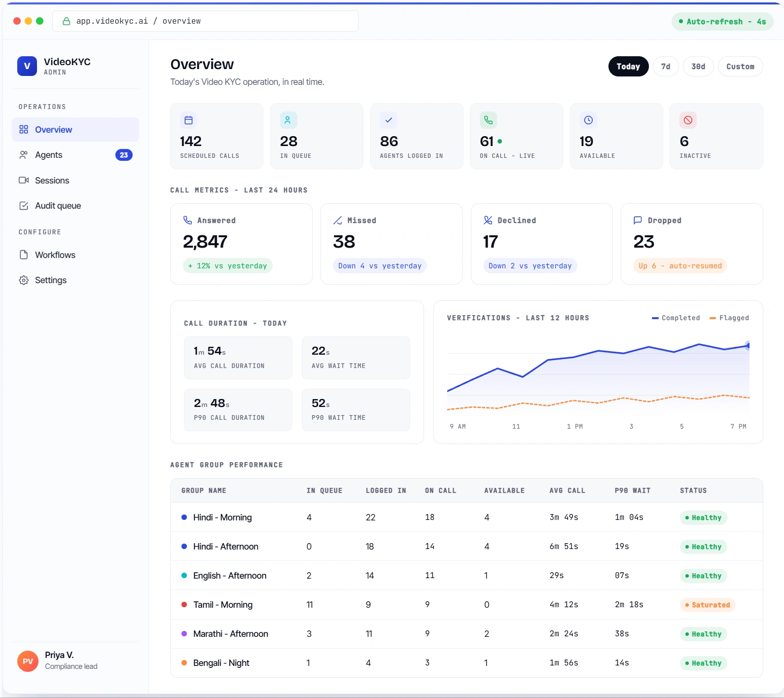
Task: Click the Audit queue checkbox icon
Action: [x=24, y=206]
